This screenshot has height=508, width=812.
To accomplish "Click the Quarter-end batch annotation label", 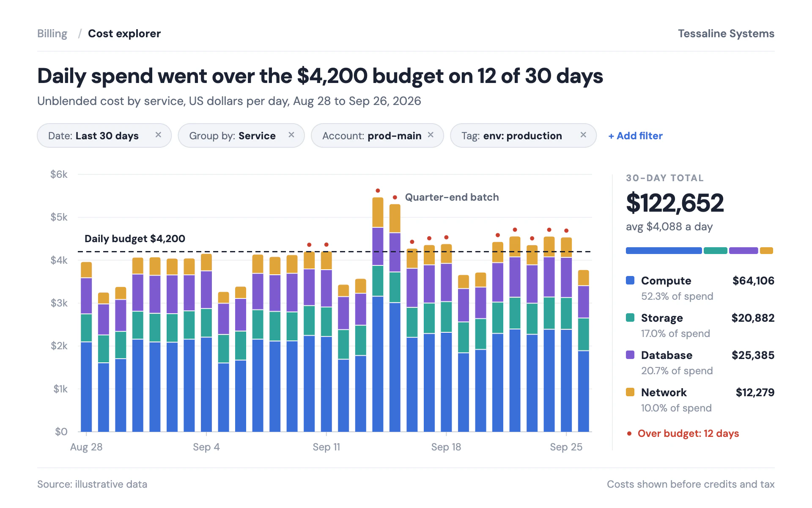I will [452, 197].
